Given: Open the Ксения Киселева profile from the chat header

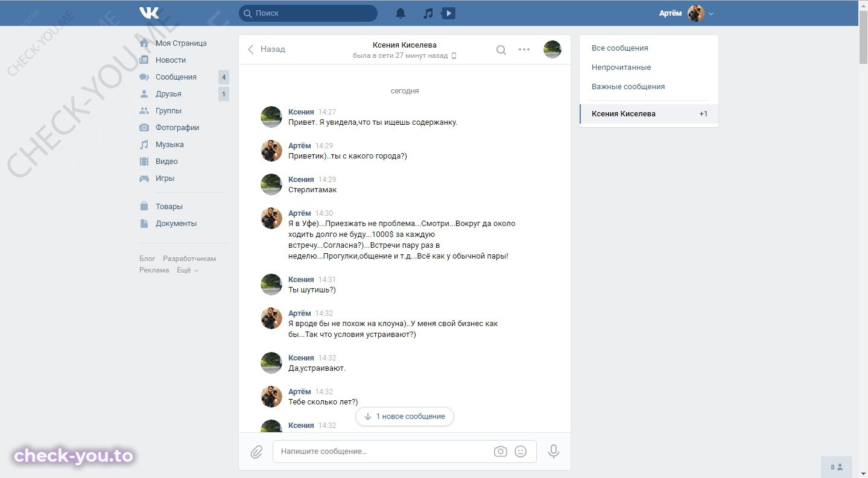Looking at the screenshot, I should 405,45.
